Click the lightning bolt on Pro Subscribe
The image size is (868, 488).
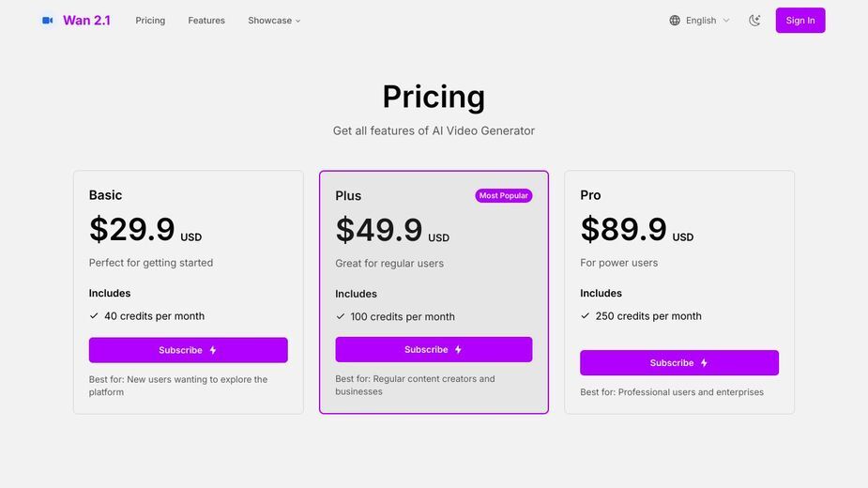coord(704,363)
